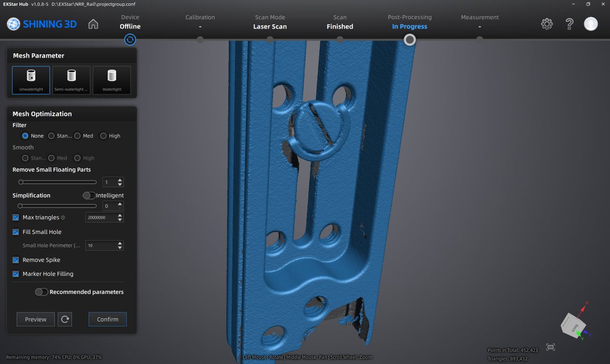Click the Max triangles info icon
The height and width of the screenshot is (364, 610).
(x=63, y=218)
